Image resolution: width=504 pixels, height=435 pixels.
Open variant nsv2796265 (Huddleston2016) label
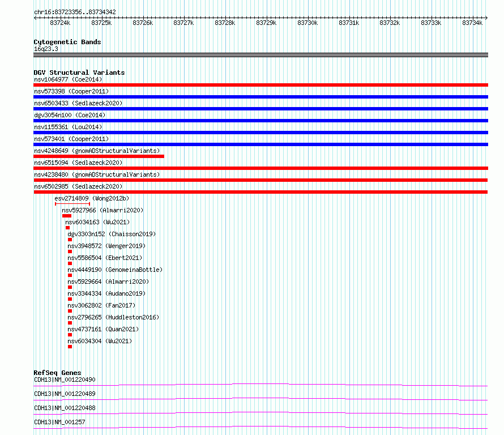click(113, 317)
